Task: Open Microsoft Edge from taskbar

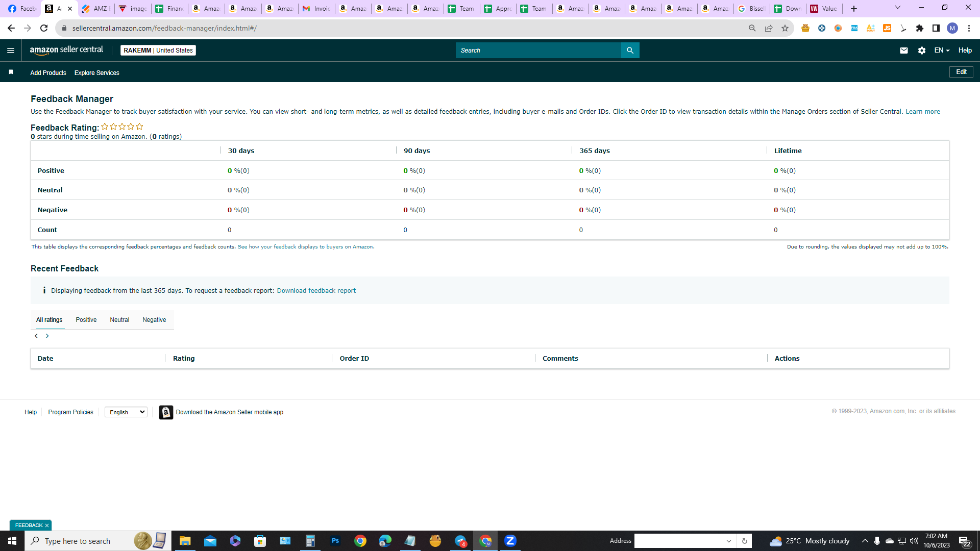Action: [x=385, y=541]
